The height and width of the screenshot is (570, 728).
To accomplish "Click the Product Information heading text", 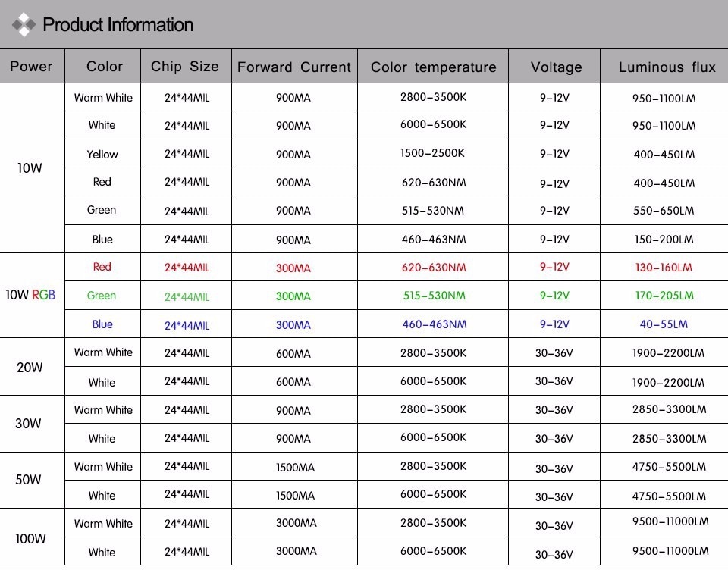I will (118, 25).
